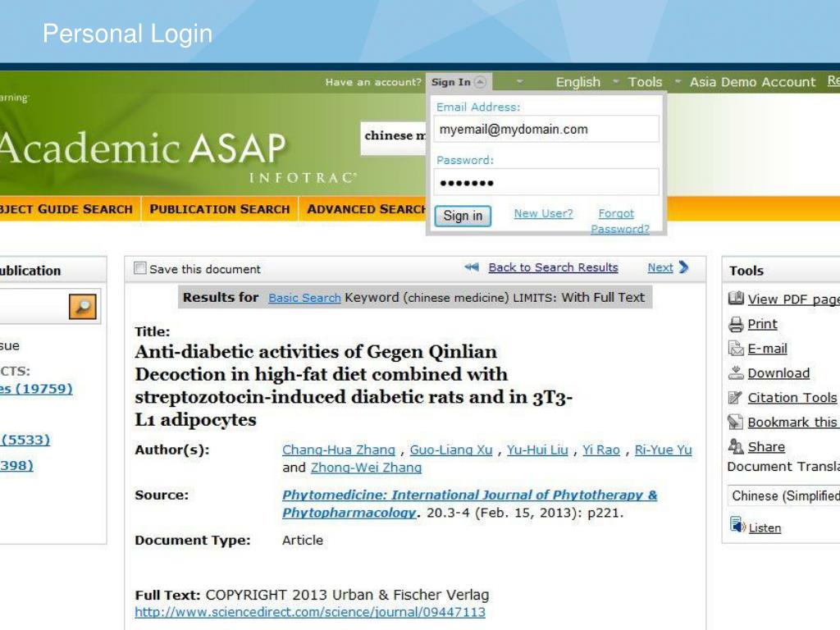Open the Forgot Password link
The width and height of the screenshot is (840, 630).
[619, 221]
